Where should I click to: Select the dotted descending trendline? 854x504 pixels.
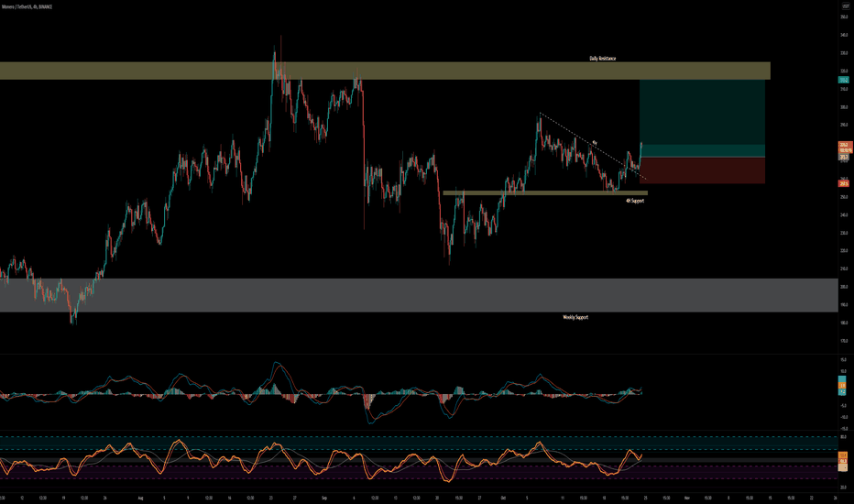click(593, 146)
